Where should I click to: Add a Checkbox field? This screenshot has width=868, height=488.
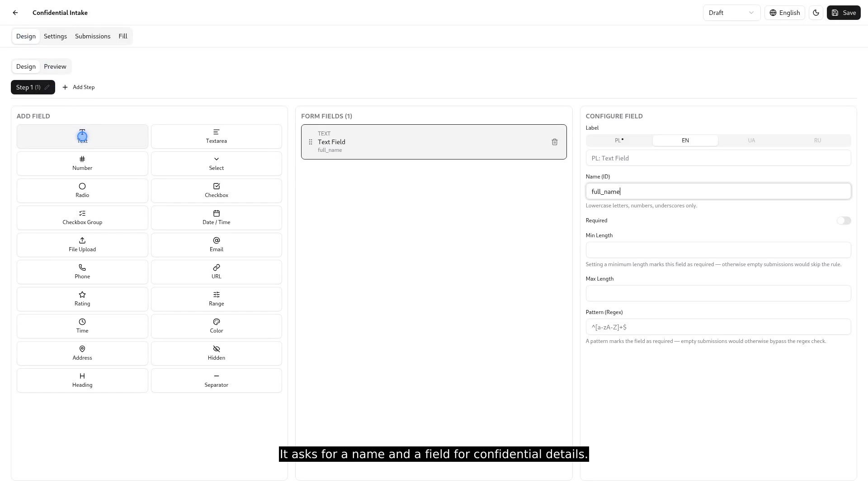coord(217,191)
